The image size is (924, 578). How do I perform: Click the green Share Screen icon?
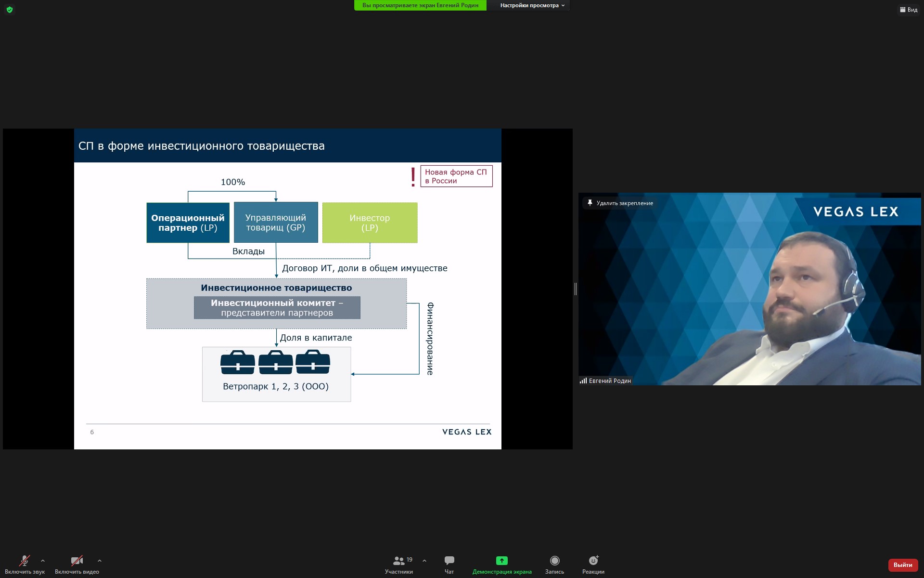[501, 561]
